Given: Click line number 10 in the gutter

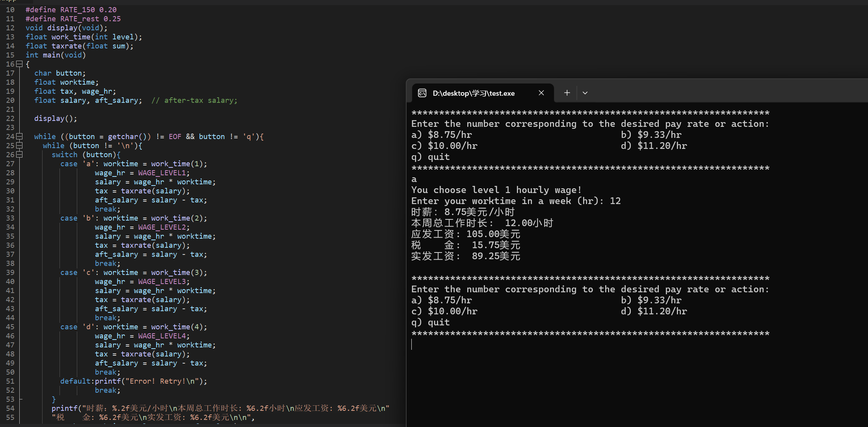Looking at the screenshot, I should [10, 9].
